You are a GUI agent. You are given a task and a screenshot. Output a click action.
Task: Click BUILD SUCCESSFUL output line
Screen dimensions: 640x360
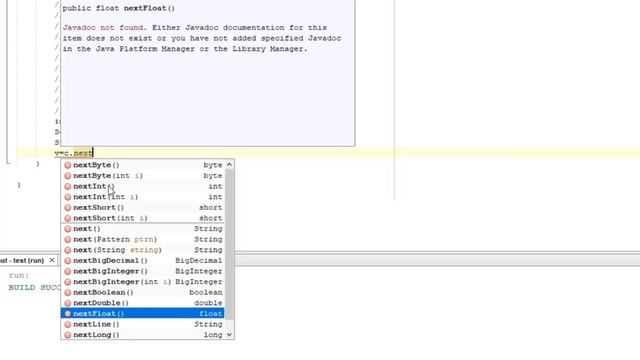[x=35, y=287]
